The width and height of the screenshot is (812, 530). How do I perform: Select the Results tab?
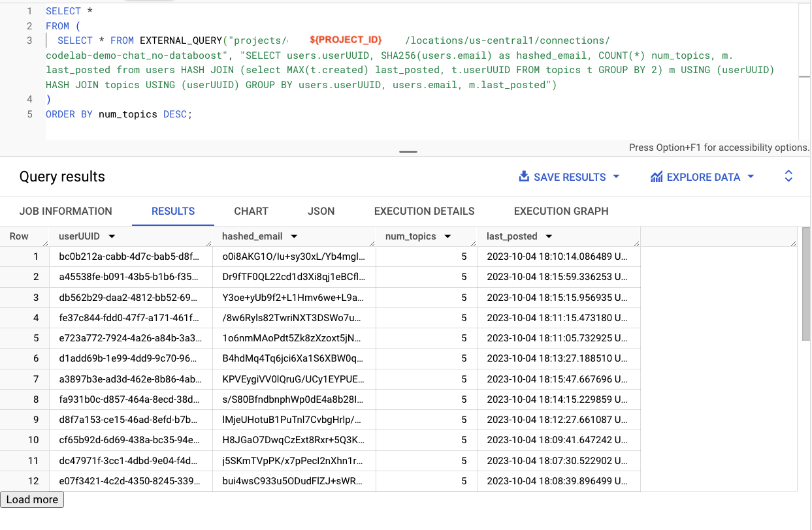(x=173, y=211)
